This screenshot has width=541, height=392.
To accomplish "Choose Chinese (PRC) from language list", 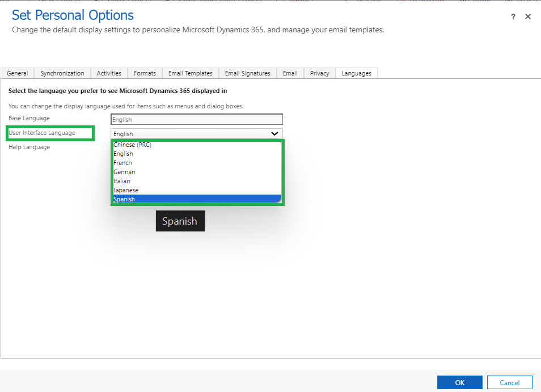I will [x=197, y=145].
